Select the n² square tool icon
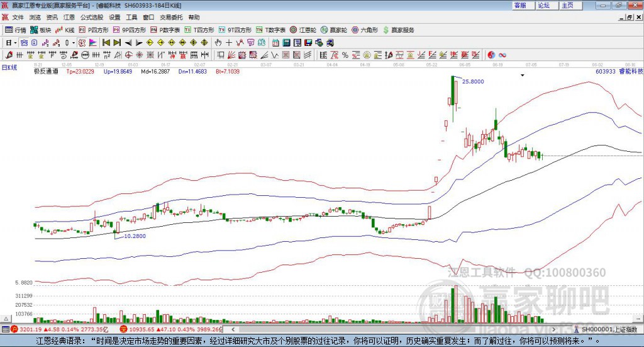644x347 pixels. 107,55
